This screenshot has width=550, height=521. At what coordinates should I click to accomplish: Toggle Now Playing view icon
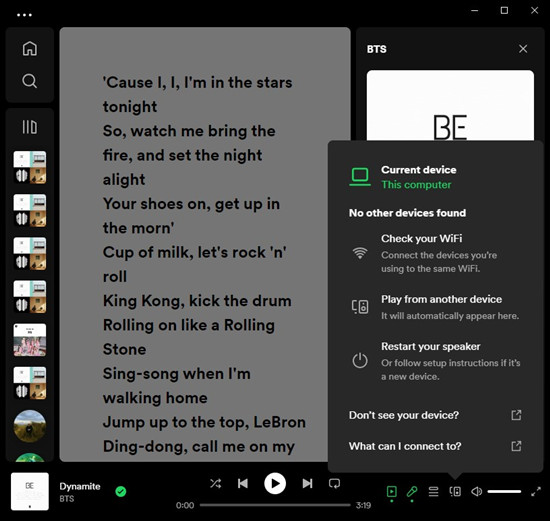tap(391, 492)
